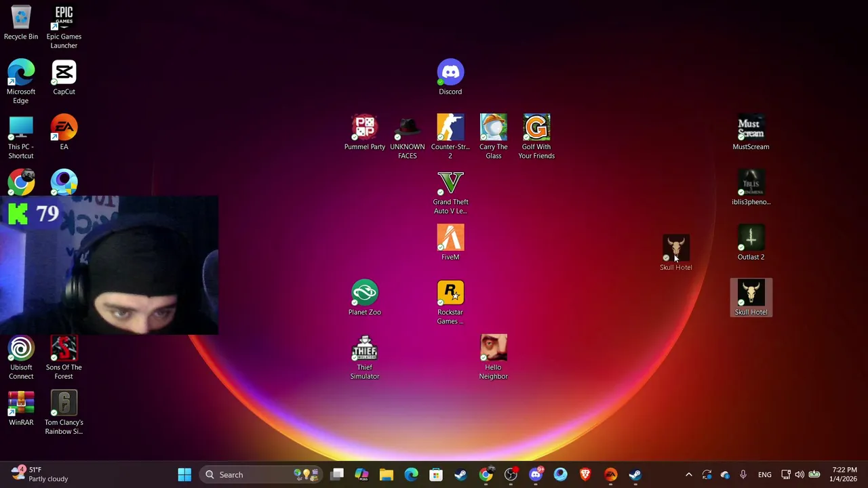Viewport: 868px width, 488px height.
Task: Select the Pummel Party game icon
Action: click(x=365, y=132)
